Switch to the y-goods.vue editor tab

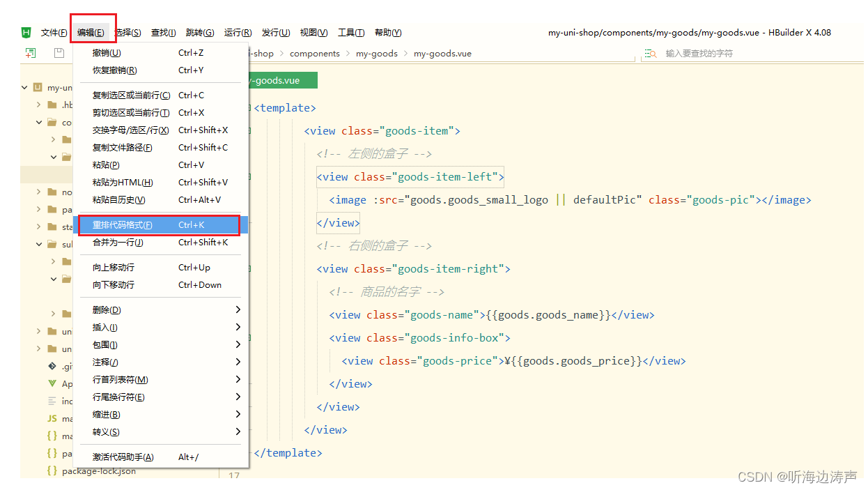coord(283,81)
